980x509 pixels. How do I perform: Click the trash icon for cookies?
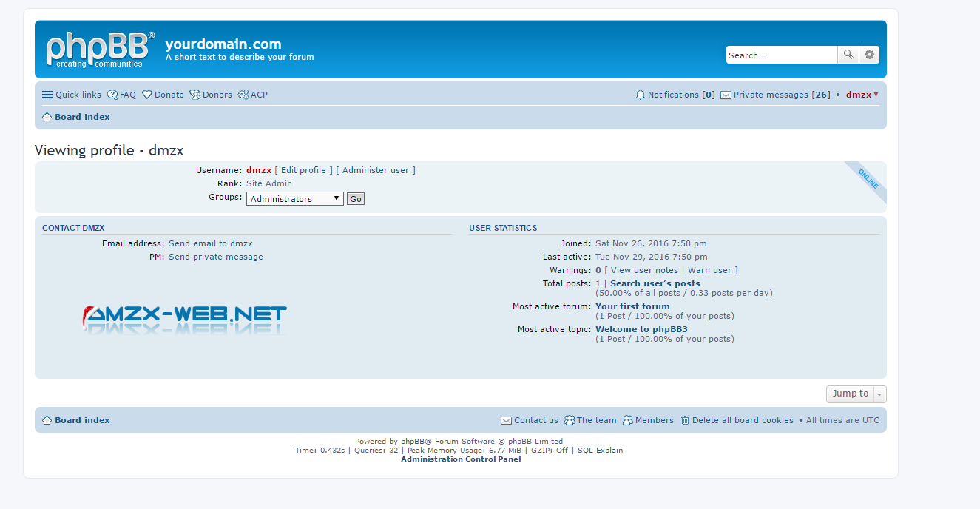point(685,420)
